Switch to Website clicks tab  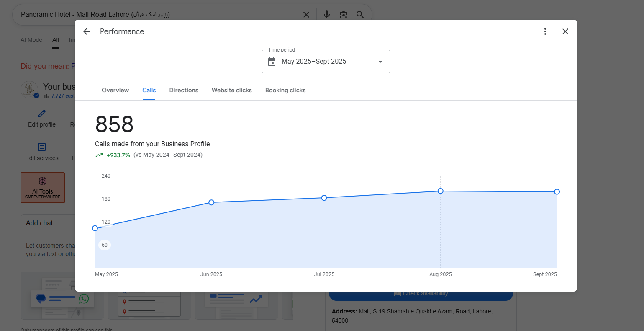(232, 90)
